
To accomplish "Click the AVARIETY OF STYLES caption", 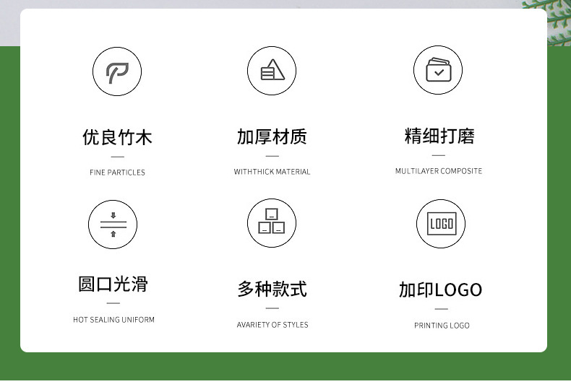I will 272,325.
